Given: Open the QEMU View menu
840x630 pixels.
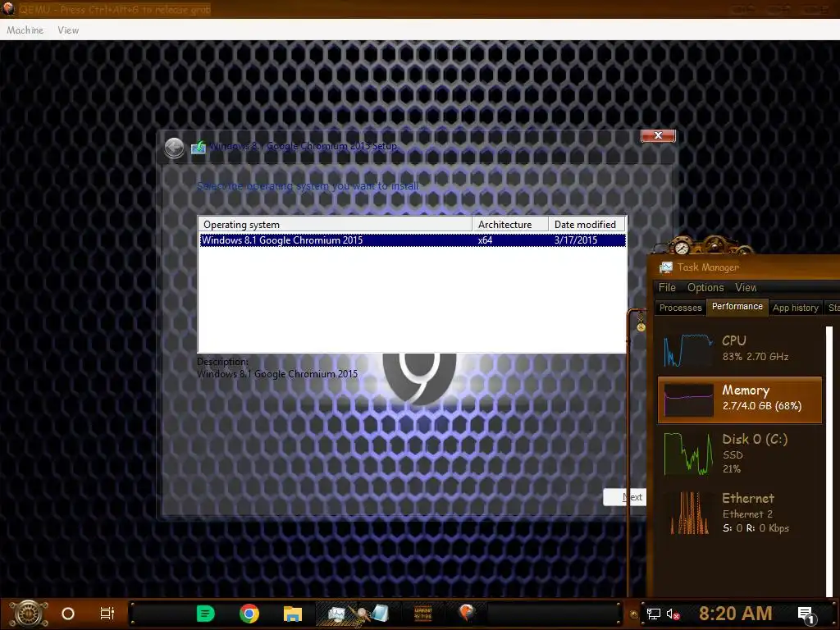Looking at the screenshot, I should coord(68,30).
